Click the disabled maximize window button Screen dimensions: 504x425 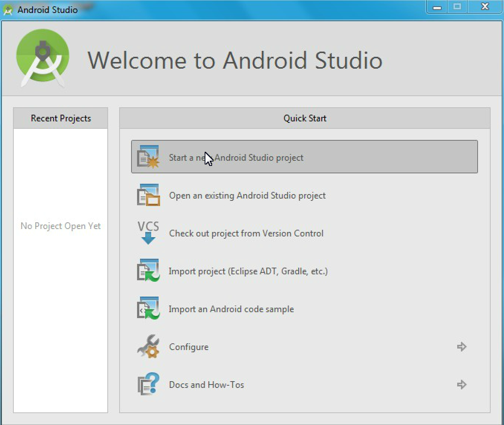click(x=457, y=7)
